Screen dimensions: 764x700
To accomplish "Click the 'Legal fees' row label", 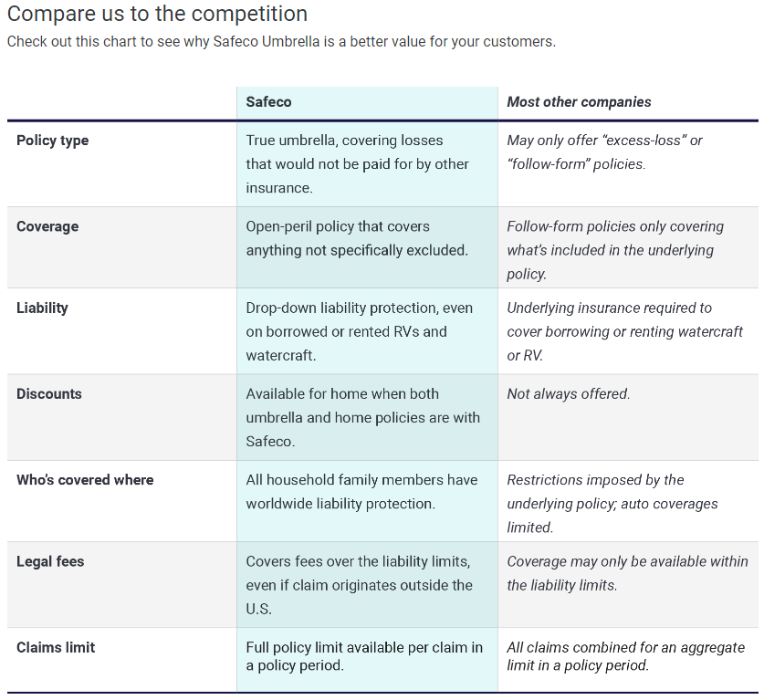I will [x=50, y=561].
